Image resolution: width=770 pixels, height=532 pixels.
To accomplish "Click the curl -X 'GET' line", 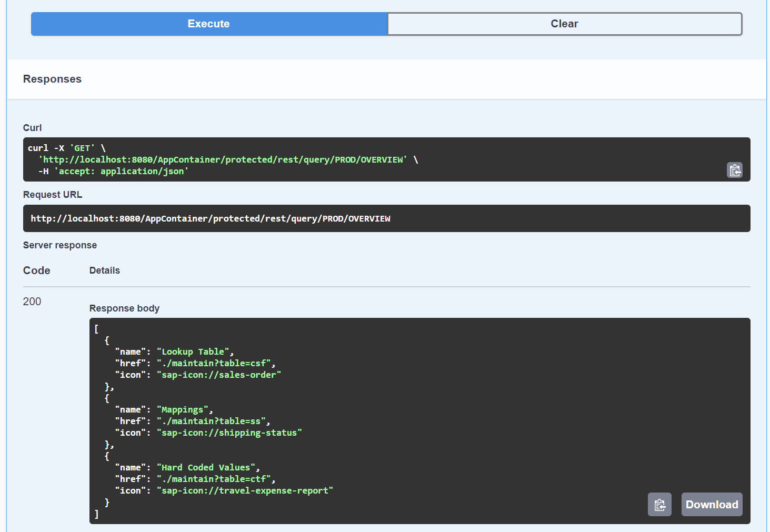I will 67,148.
